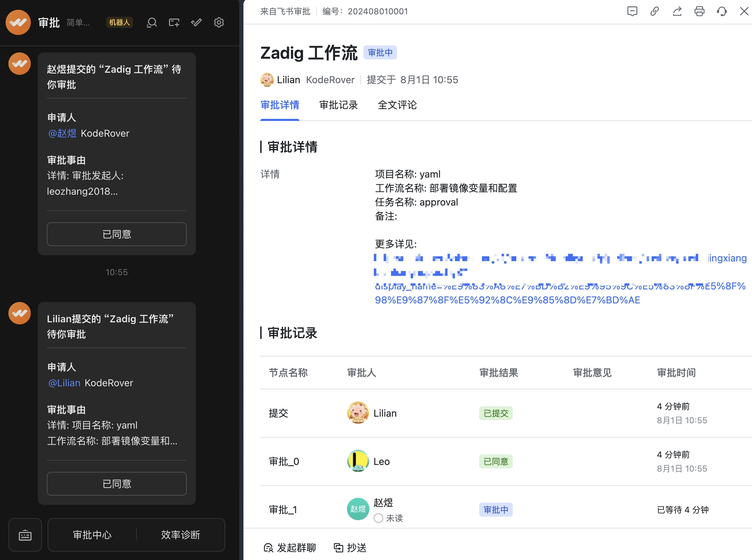Viewport: 752px width, 560px height.
Task: Click KodeRover organization next to Lilian
Action: 330,80
